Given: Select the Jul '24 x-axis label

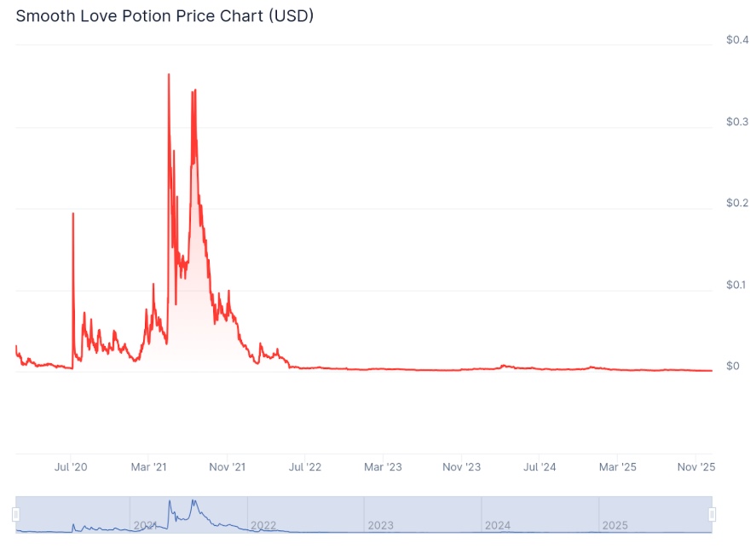Looking at the screenshot, I should coord(540,467).
